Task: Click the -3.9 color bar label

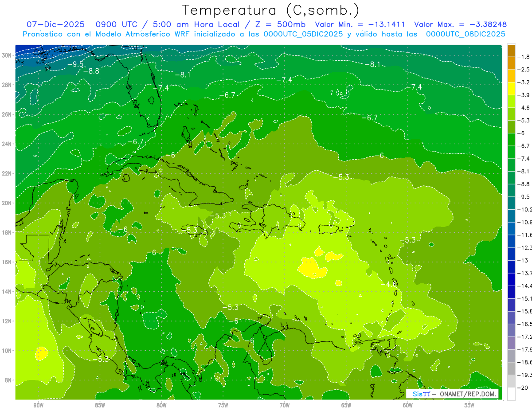Action: point(524,95)
